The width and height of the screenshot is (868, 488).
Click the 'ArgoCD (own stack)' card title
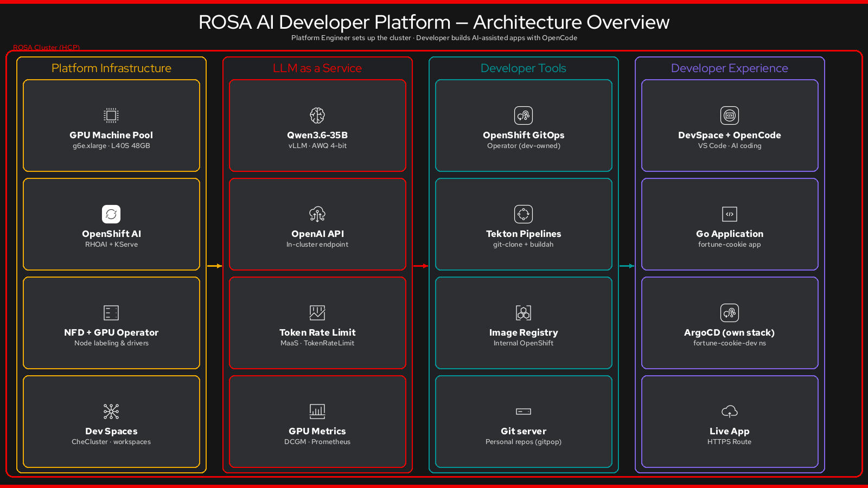click(730, 332)
